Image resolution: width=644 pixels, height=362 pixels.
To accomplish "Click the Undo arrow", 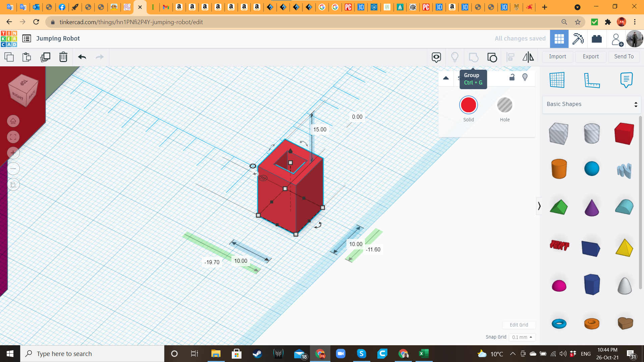I will 82,57.
